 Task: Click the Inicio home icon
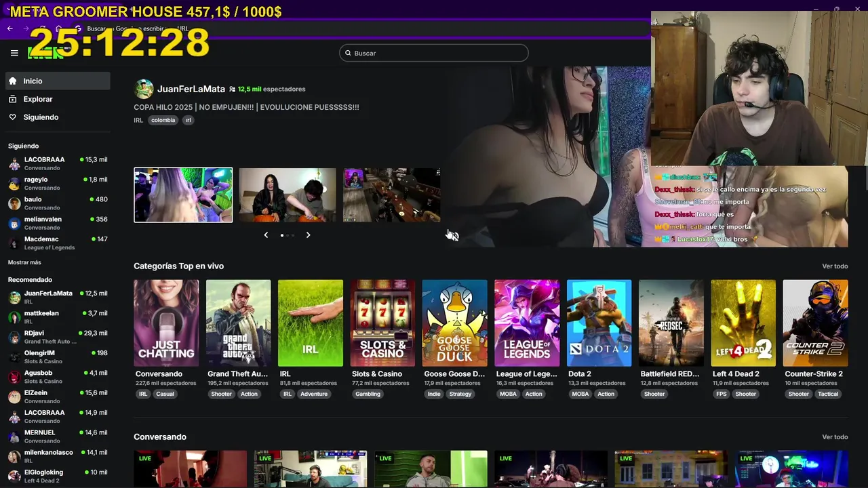pos(13,81)
